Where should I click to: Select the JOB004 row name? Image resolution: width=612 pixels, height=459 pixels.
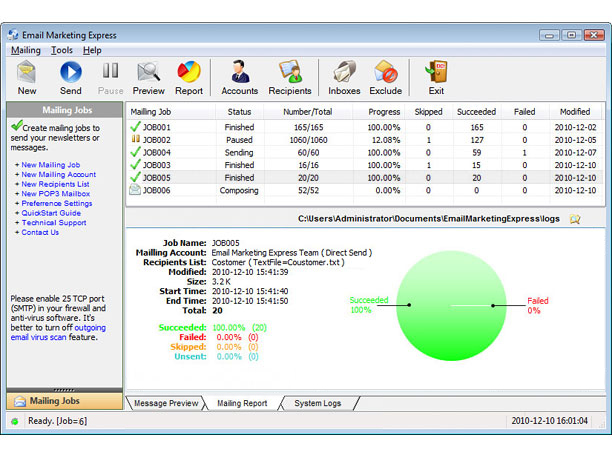pos(157,152)
